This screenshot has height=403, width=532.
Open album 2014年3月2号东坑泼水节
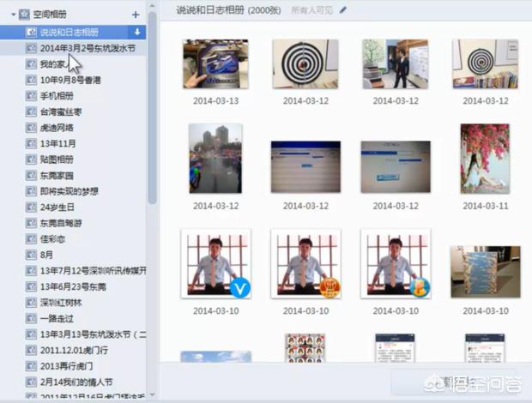pos(88,48)
